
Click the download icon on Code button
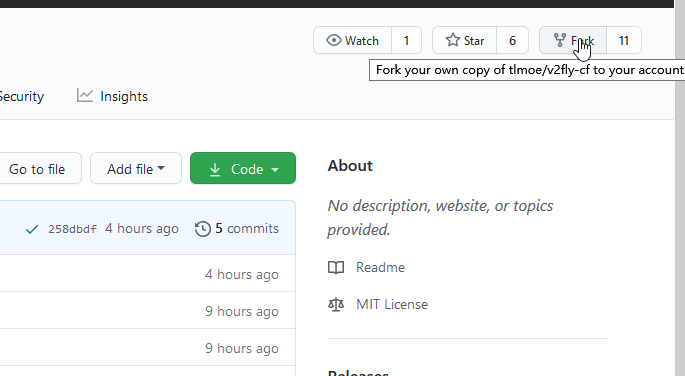click(x=215, y=169)
